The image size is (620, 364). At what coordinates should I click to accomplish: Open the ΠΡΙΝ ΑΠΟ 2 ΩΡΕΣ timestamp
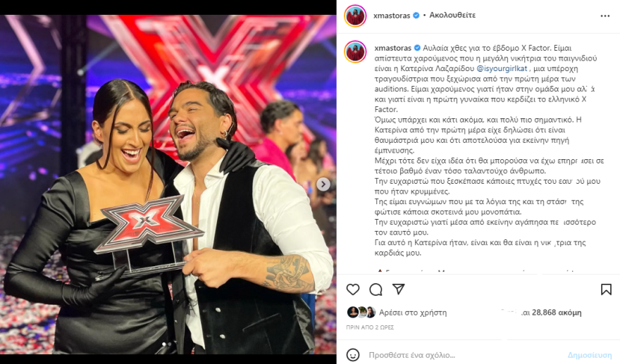pos(370,327)
